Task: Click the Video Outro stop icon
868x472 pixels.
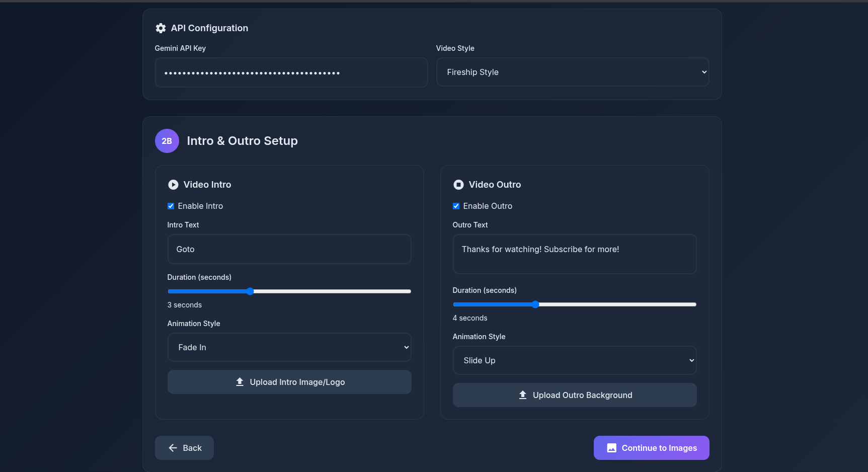Action: tap(458, 185)
